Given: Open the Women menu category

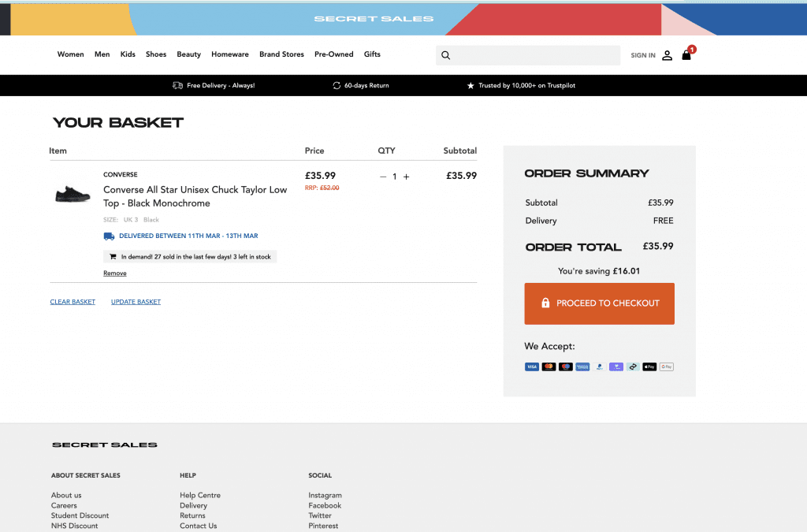Looking at the screenshot, I should coord(70,54).
